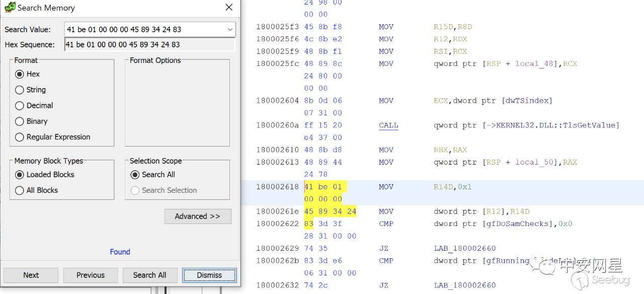
Task: Select the String format option
Action: pyautogui.click(x=20, y=90)
